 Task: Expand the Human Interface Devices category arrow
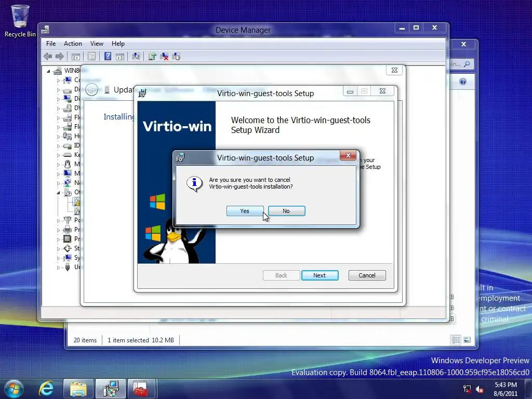[58, 137]
